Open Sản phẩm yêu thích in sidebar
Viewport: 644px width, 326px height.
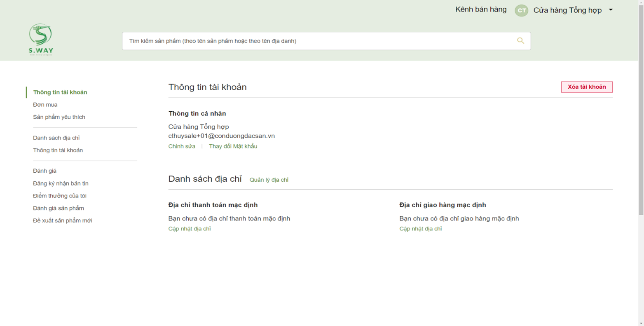59,117
